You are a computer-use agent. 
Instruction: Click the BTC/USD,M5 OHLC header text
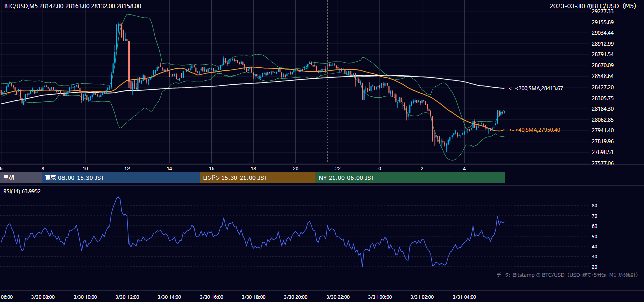click(73, 6)
